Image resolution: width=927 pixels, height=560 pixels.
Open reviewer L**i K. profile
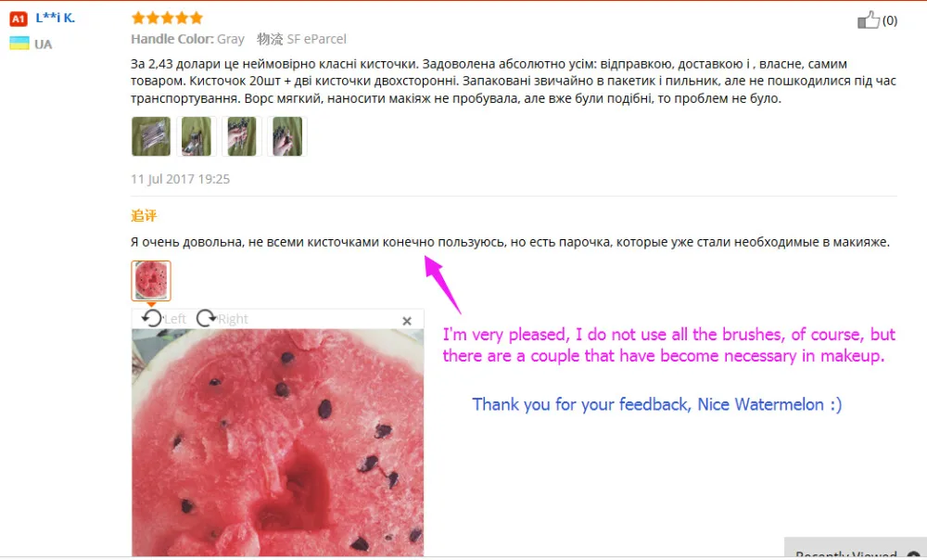(55, 19)
